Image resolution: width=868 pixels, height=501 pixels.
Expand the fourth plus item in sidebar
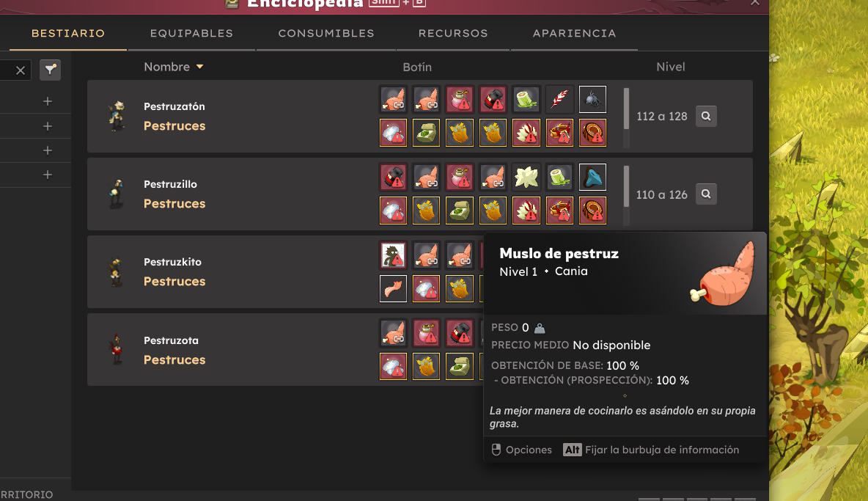48,175
